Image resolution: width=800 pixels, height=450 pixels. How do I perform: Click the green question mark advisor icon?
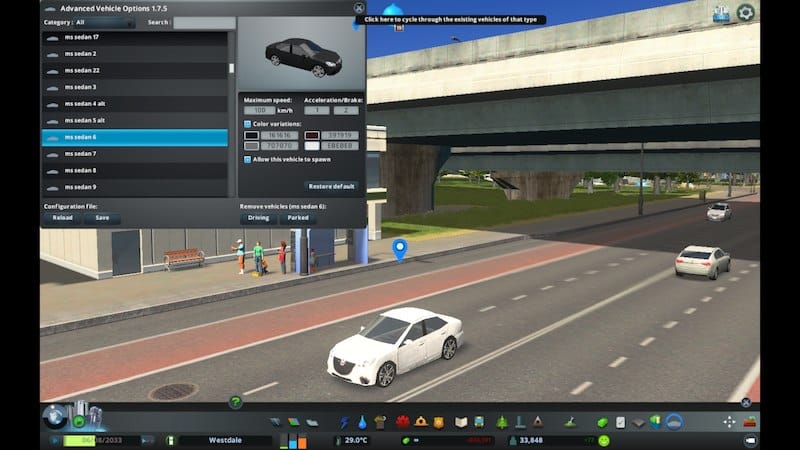pyautogui.click(x=235, y=402)
